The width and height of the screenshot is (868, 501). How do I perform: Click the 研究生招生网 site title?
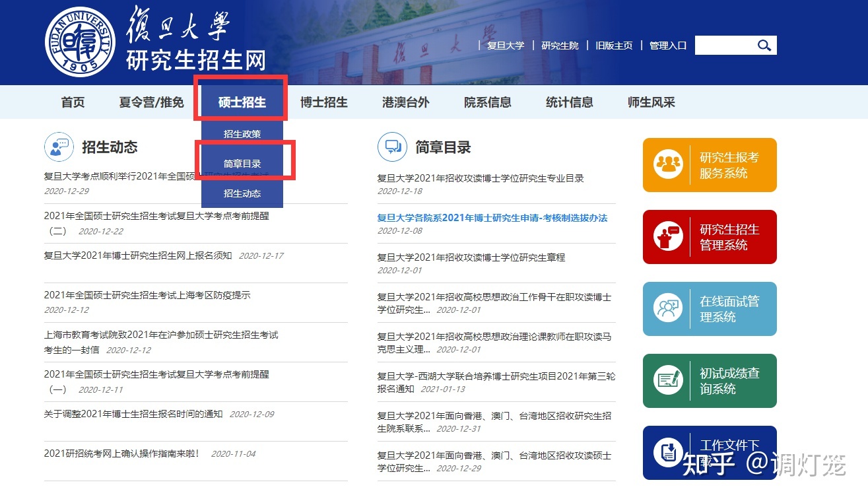[x=195, y=60]
